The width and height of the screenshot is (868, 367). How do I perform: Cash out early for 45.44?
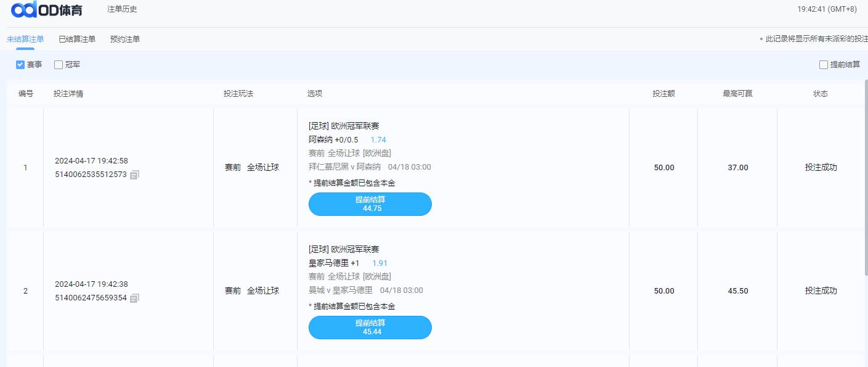pyautogui.click(x=370, y=328)
